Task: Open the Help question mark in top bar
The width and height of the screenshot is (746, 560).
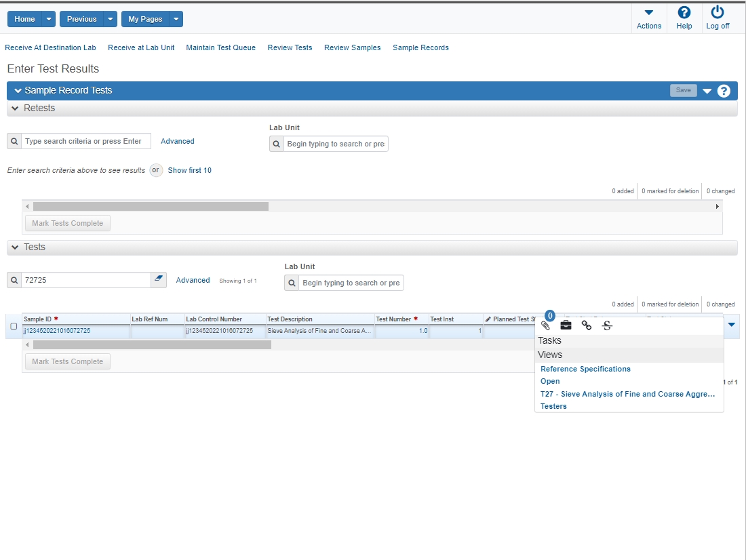Action: pyautogui.click(x=684, y=13)
